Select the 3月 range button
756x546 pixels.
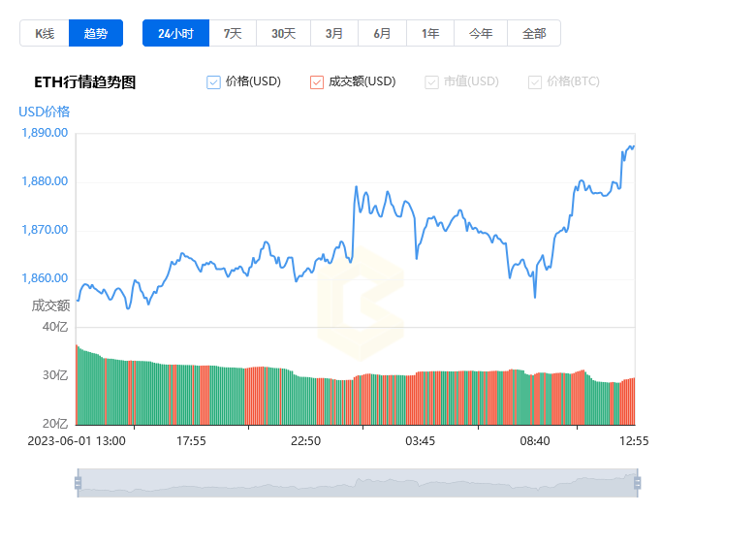click(334, 33)
